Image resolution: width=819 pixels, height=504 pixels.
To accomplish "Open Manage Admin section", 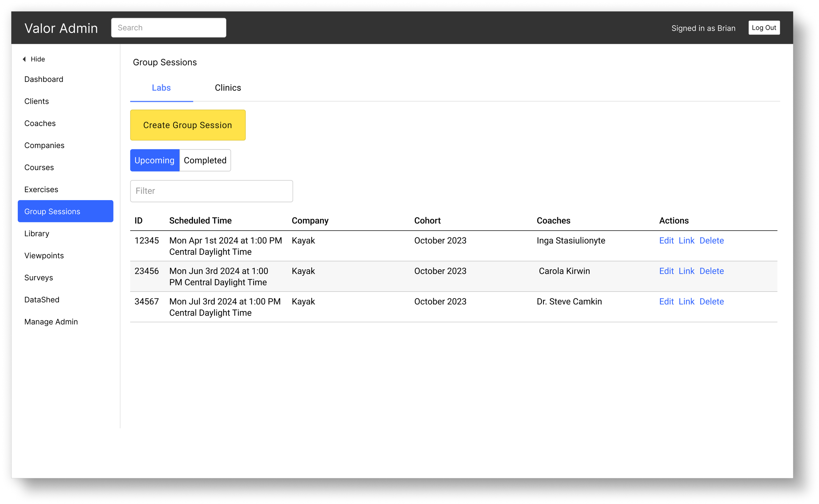I will pyautogui.click(x=51, y=322).
